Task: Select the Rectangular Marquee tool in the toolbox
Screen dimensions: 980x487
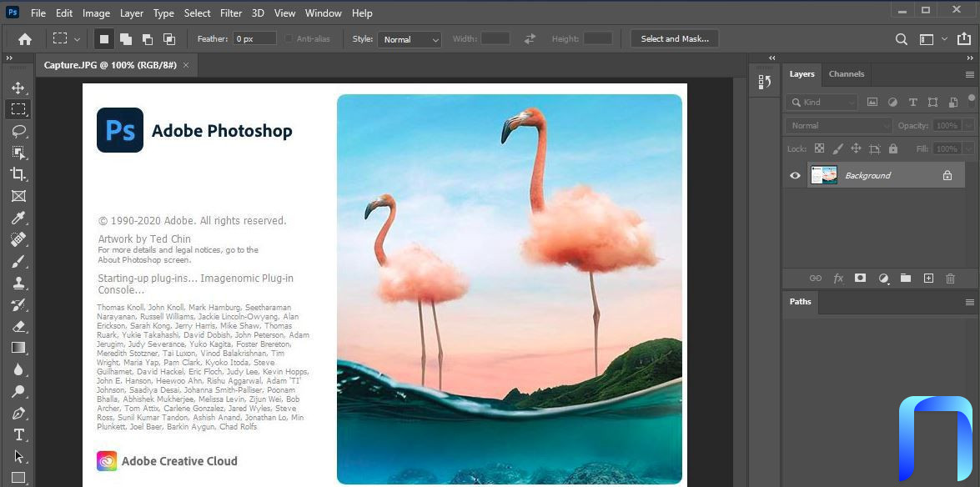Action: (x=18, y=109)
